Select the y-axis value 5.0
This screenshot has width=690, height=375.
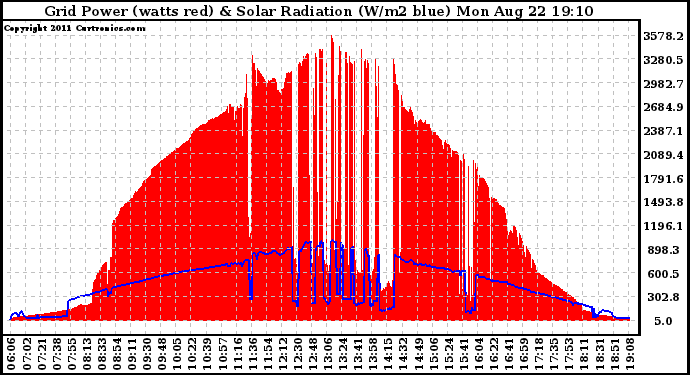[663, 321]
